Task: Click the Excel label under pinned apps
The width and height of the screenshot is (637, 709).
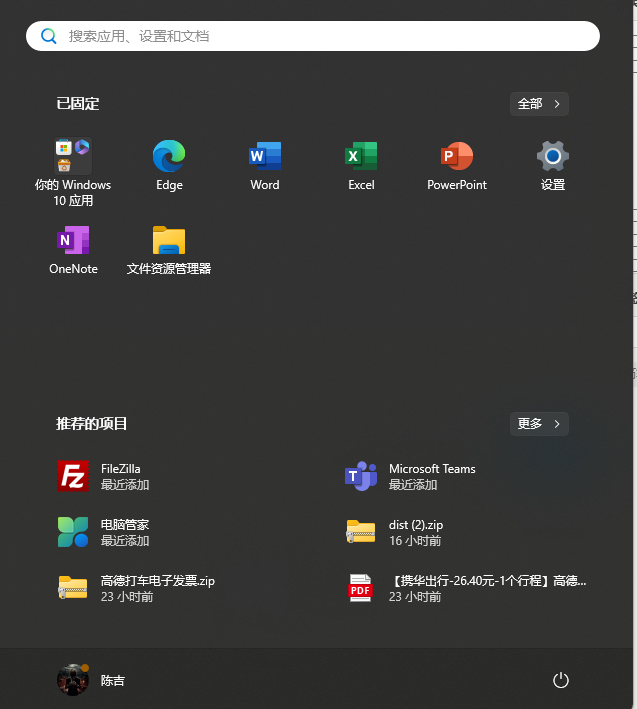Action: point(361,185)
